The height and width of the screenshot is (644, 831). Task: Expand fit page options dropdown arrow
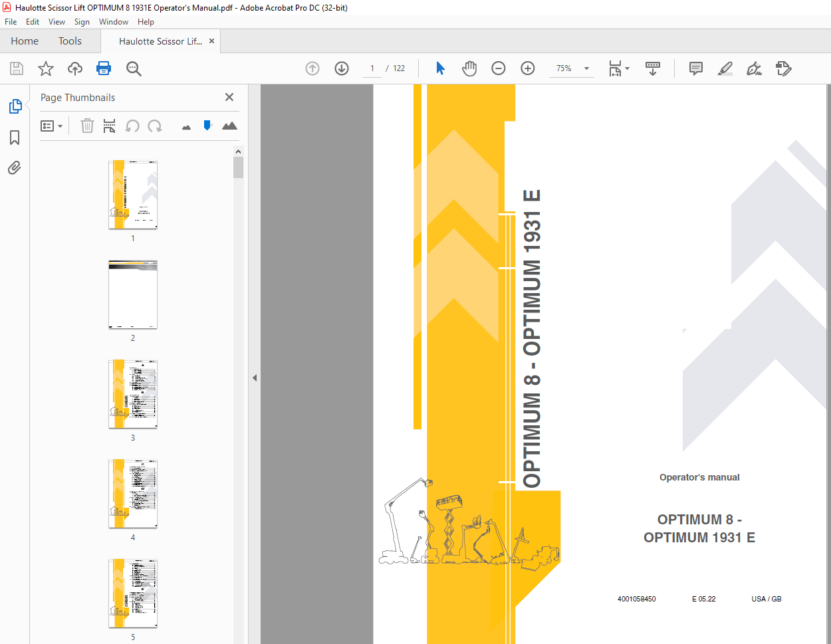(627, 68)
